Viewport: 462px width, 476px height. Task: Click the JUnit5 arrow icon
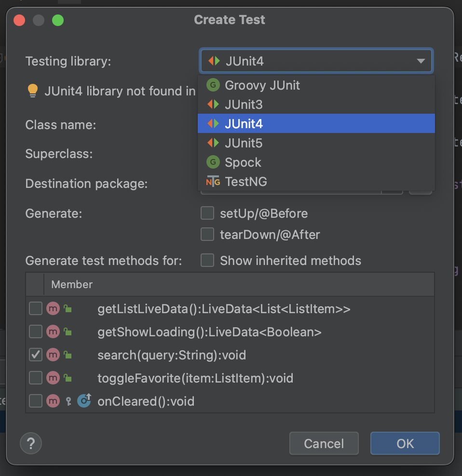[213, 143]
